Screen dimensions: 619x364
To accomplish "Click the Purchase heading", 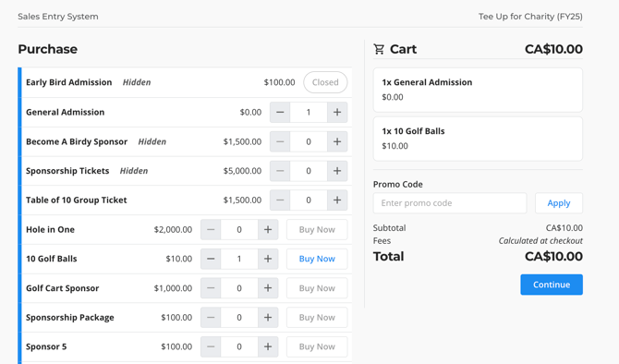I will coord(48,49).
